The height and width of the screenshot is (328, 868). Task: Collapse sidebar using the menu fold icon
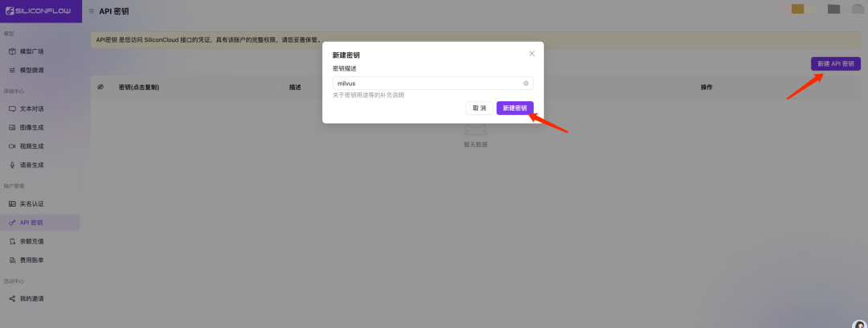pyautogui.click(x=91, y=11)
